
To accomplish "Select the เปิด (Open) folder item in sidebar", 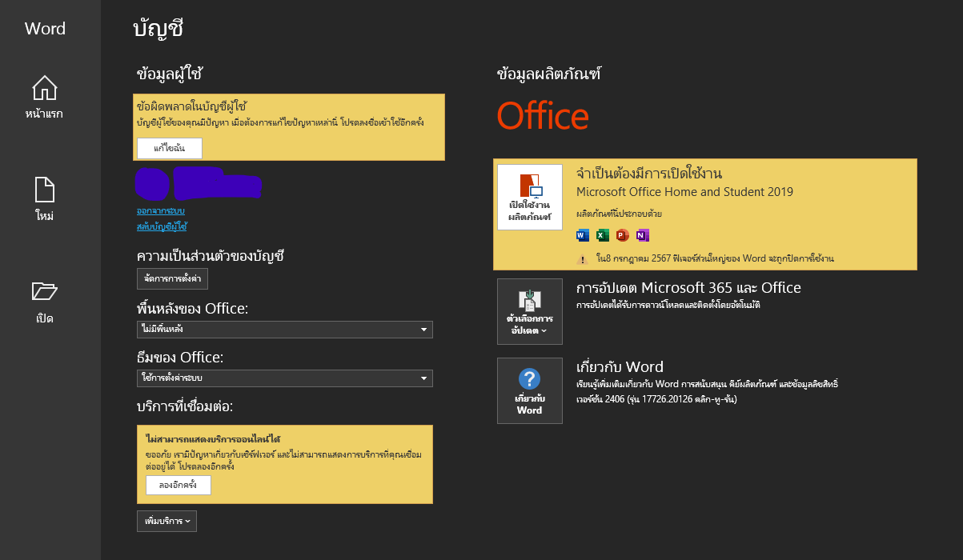I will pyautogui.click(x=44, y=302).
